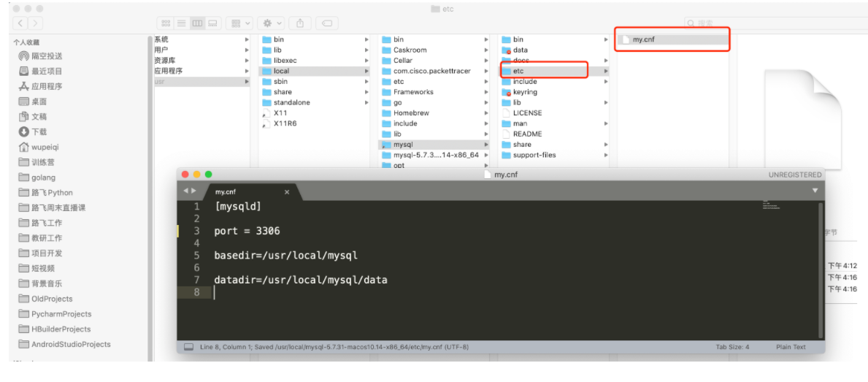The width and height of the screenshot is (868, 382).
Task: Change Tab Size: 4 in status bar
Action: point(732,347)
